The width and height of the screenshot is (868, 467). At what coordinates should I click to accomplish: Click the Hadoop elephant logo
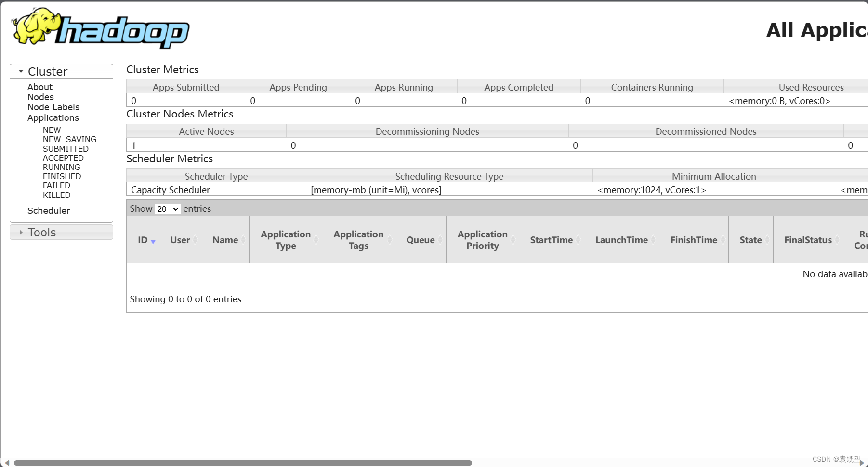pos(100,28)
